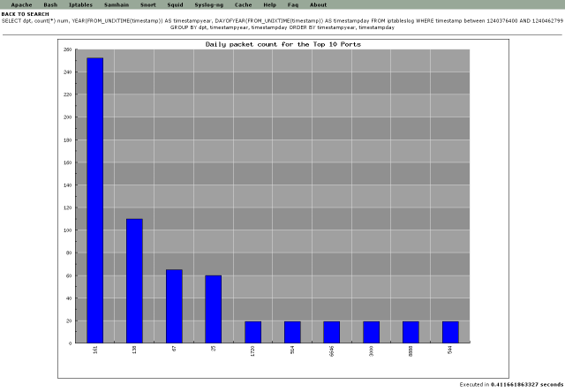This screenshot has width=565, height=392.
Task: Click the x-axis label '138'
Action: pyautogui.click(x=134, y=350)
